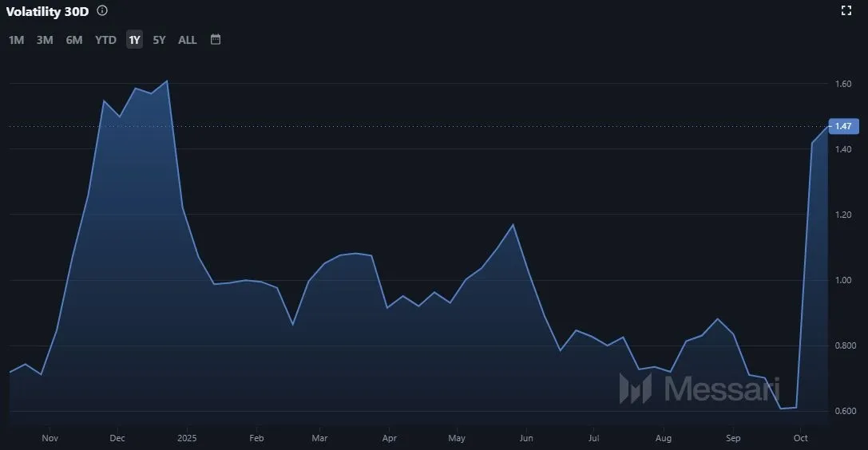The image size is (868, 450).
Task: Click the active 1Y range button
Action: pos(134,40)
